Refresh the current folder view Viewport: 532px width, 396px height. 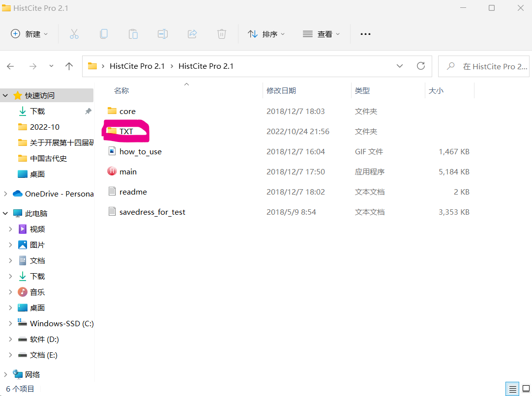[x=421, y=66]
